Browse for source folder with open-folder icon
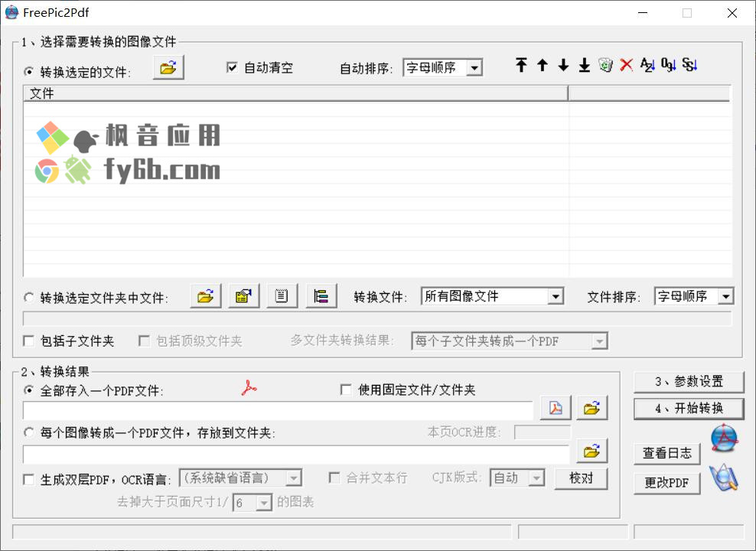The image size is (756, 551). [x=205, y=296]
